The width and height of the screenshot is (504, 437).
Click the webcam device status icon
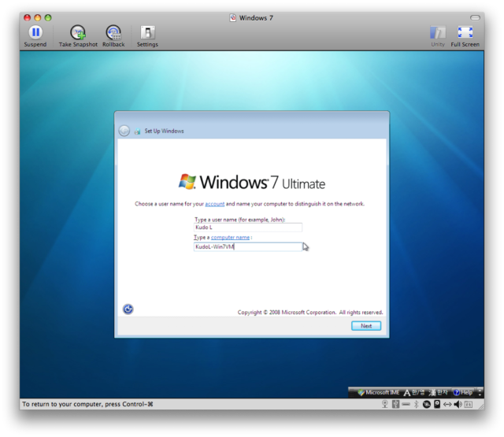[385, 404]
